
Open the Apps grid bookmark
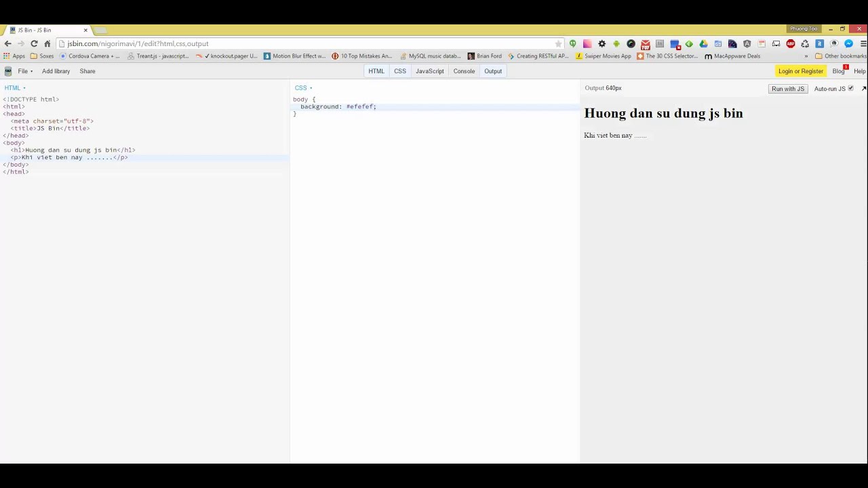pos(14,56)
